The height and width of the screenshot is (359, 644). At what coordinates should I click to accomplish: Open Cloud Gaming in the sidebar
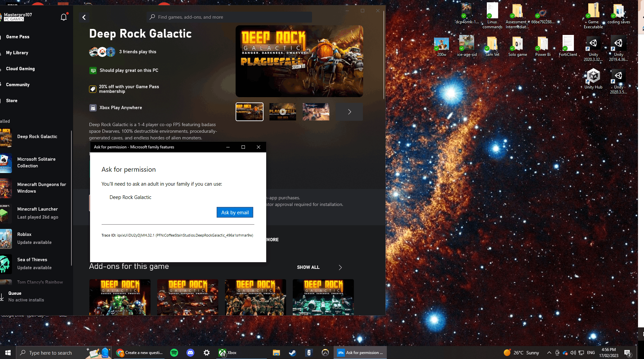click(x=20, y=69)
